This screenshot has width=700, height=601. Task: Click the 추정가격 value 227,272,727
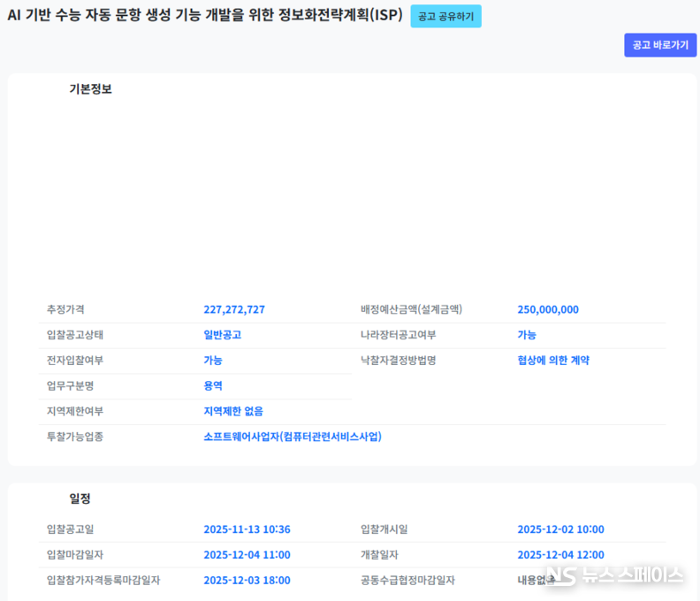click(234, 309)
